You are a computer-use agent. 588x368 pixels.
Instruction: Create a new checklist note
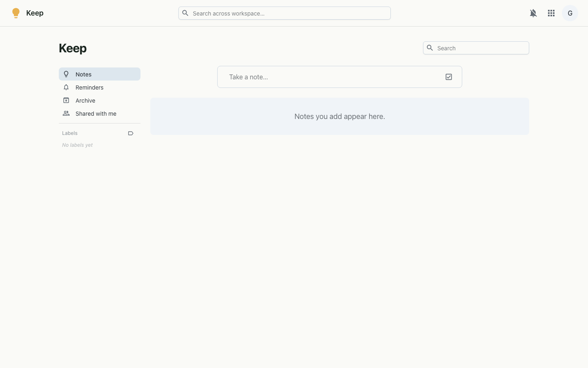(449, 77)
